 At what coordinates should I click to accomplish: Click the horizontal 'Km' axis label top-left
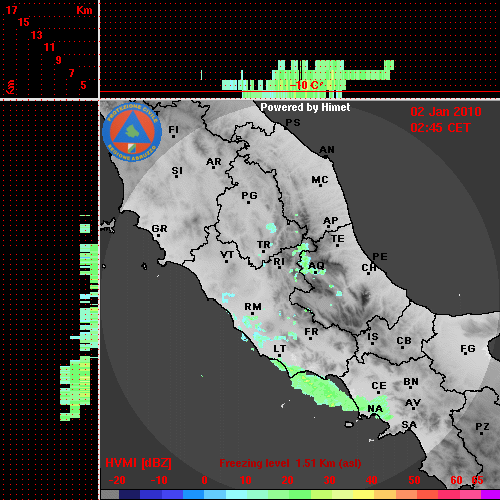coord(84,10)
